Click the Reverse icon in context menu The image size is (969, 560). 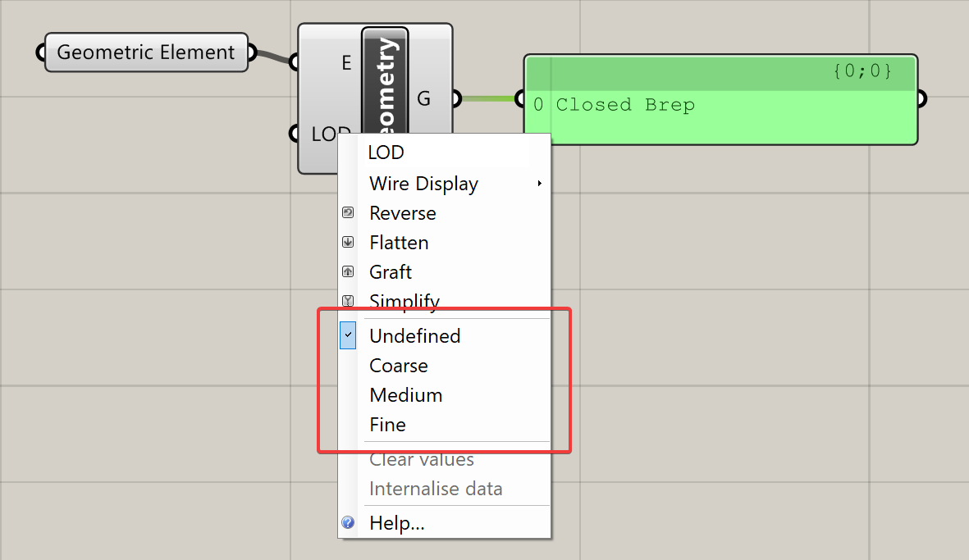pos(348,213)
